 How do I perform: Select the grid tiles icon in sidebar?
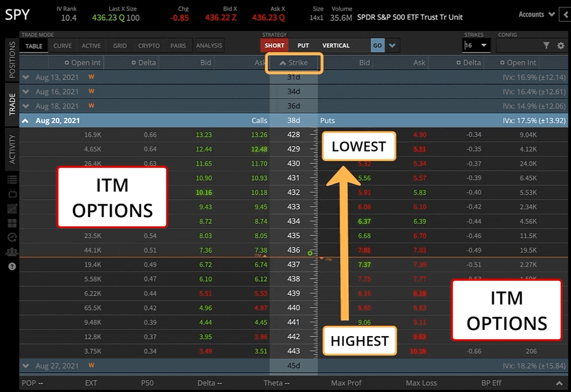pos(11,222)
